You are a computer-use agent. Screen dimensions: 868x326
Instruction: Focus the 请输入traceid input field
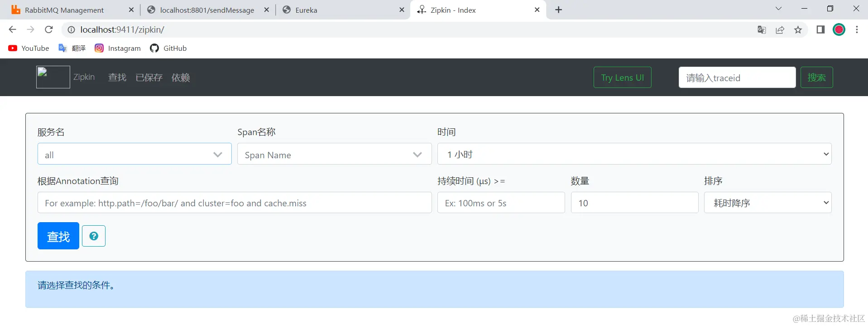(x=737, y=78)
